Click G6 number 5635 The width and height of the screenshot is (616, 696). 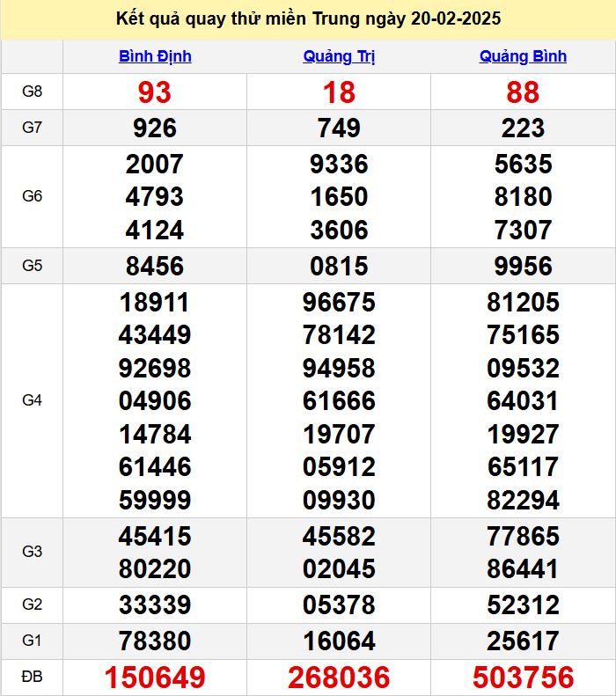[x=523, y=165]
